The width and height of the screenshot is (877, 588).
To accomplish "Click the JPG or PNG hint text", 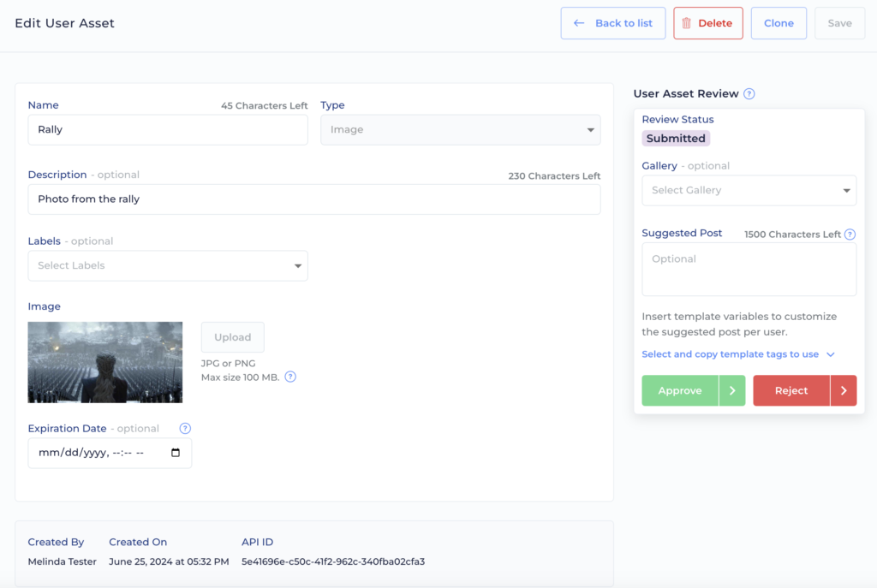I will pos(228,363).
